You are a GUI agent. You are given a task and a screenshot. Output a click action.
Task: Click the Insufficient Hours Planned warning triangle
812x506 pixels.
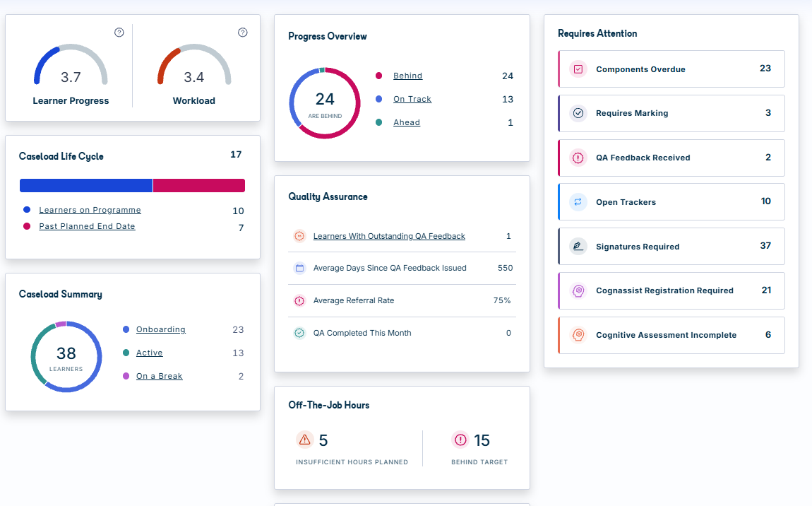[305, 440]
